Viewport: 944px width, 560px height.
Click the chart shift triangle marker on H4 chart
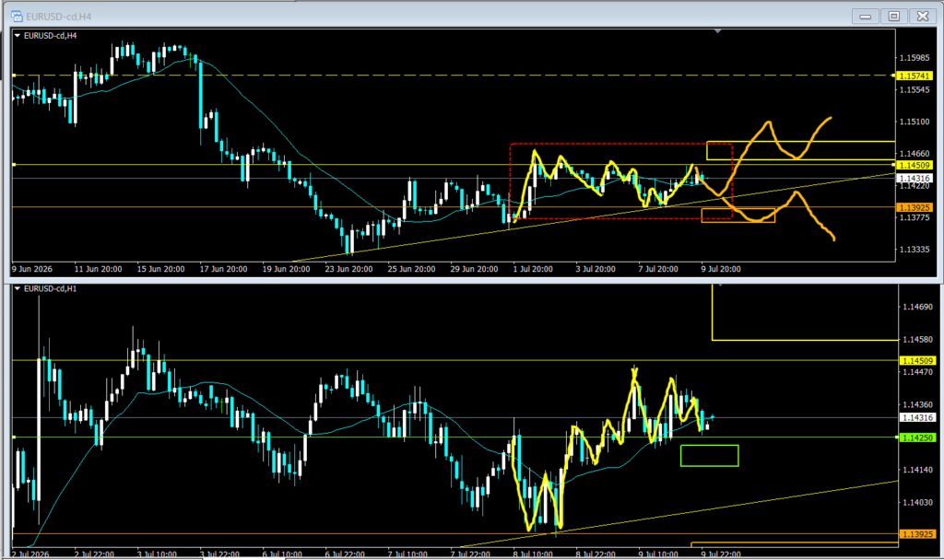[717, 30]
